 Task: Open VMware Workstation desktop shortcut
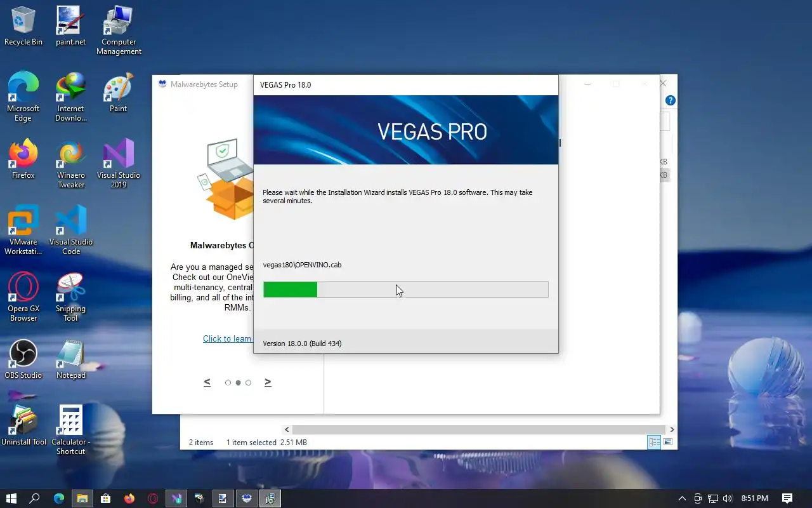pyautogui.click(x=23, y=231)
